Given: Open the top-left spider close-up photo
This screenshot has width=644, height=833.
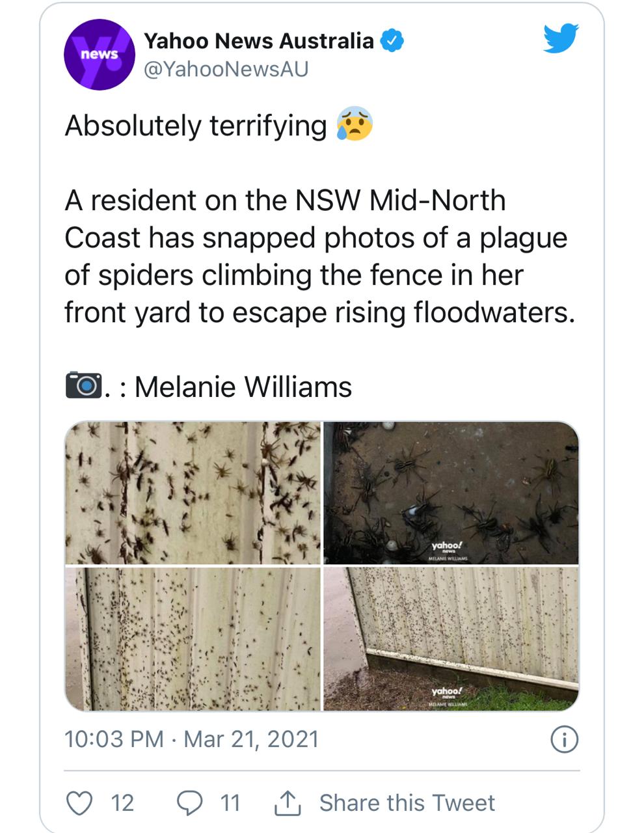Looking at the screenshot, I should click(x=193, y=493).
